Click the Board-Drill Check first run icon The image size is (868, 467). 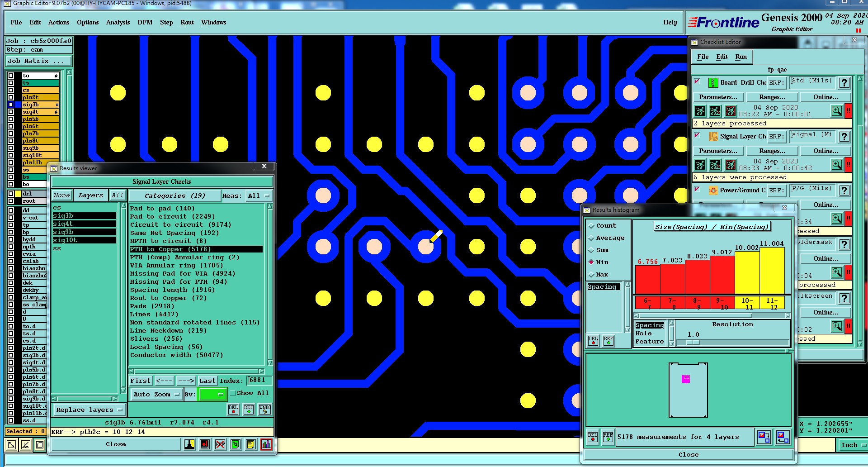coord(700,111)
